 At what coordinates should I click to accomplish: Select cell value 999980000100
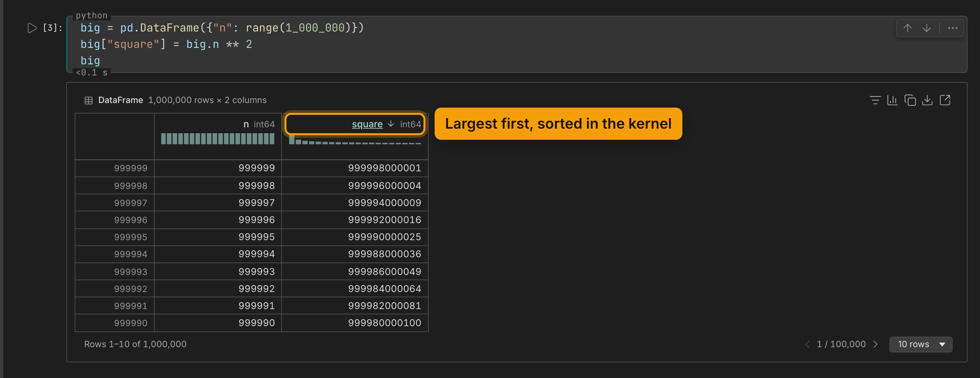click(x=384, y=323)
